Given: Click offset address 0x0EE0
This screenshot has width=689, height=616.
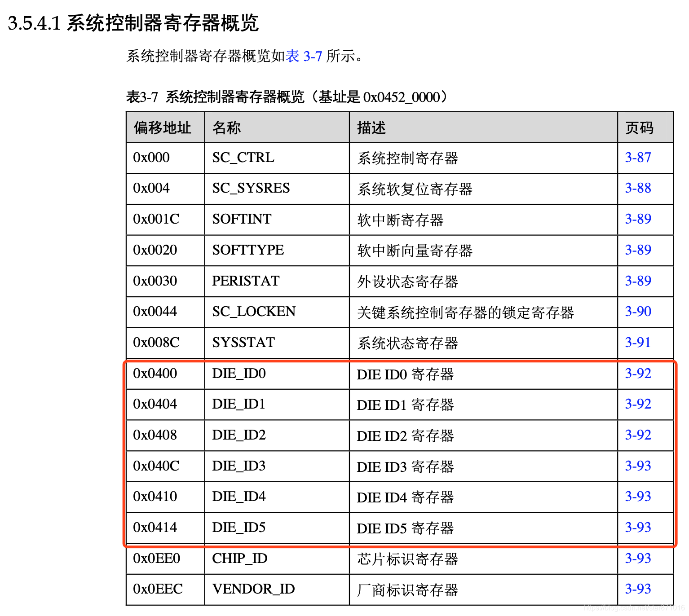Looking at the screenshot, I should 157,559.
